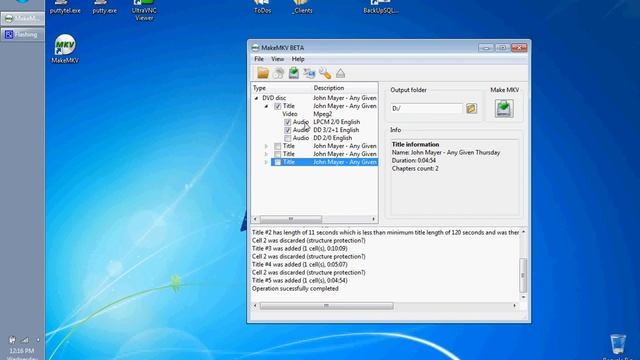
Task: Click 'Chapters count: 2' in Info panel
Action: [415, 169]
